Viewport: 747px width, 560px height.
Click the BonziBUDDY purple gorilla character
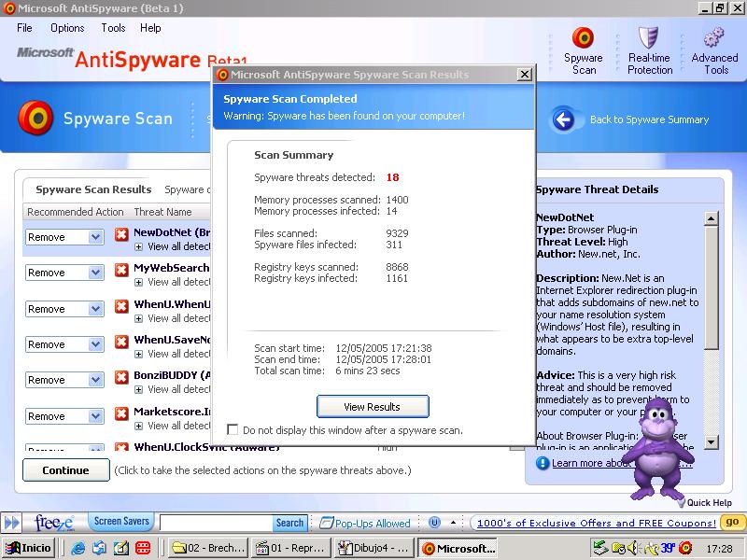click(658, 449)
